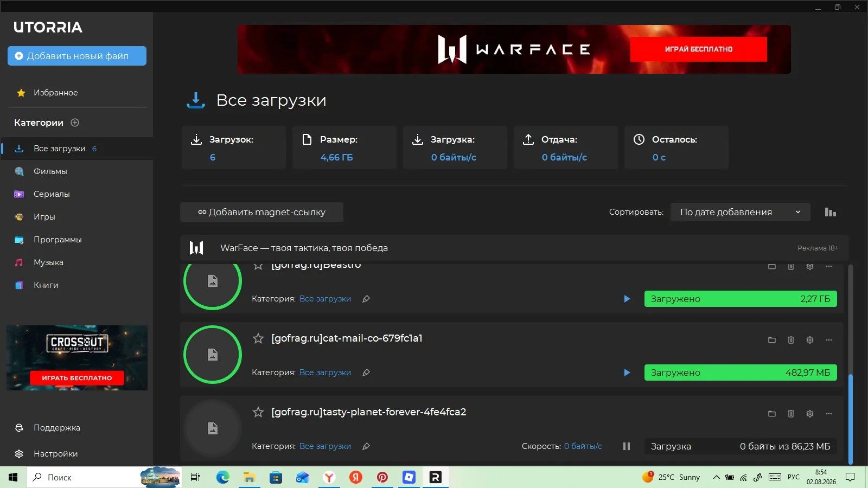Open more options for tasty-planet-forever-4fe4fca2
This screenshot has width=868, height=488.
coord(829,414)
